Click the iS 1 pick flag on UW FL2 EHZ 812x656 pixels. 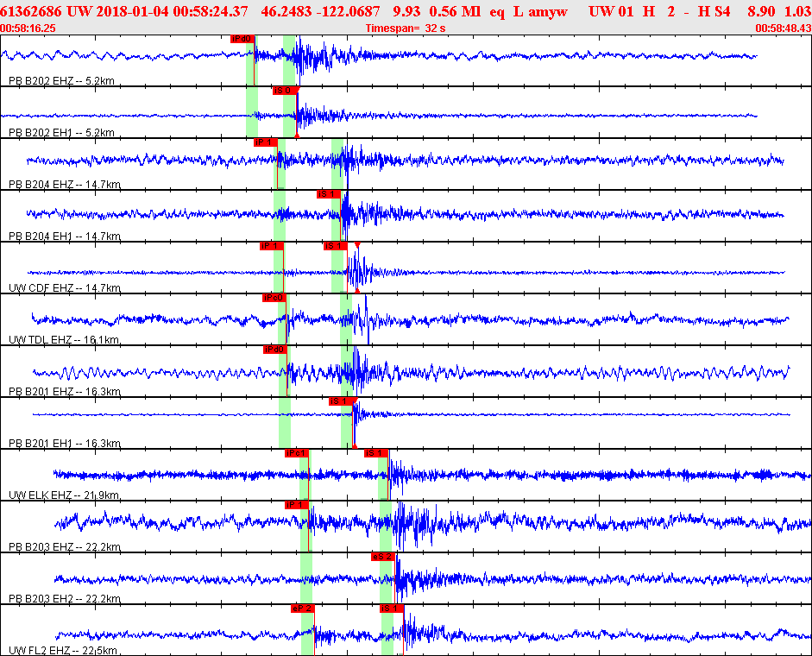pos(392,609)
